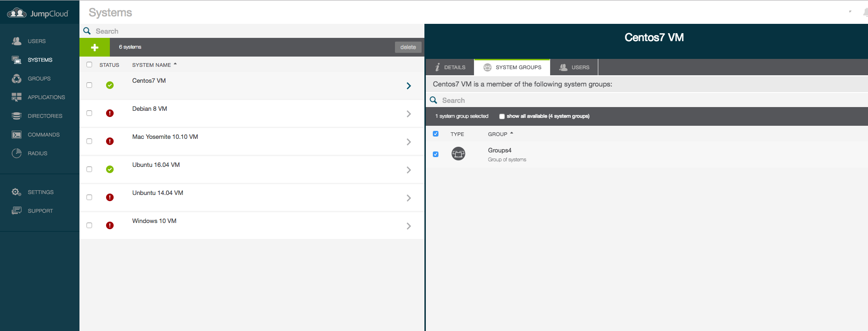The image size is (868, 331).
Task: Open Directories in the sidebar
Action: pos(44,116)
